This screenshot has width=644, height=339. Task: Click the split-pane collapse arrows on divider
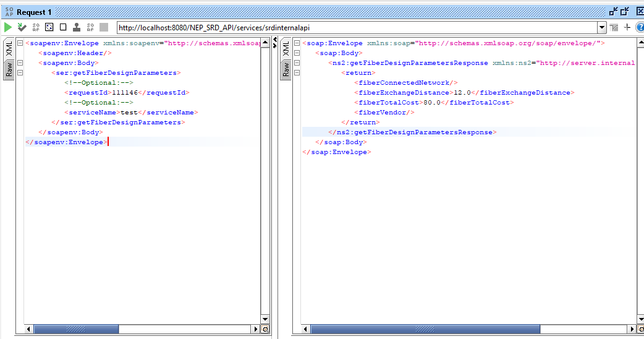click(275, 43)
